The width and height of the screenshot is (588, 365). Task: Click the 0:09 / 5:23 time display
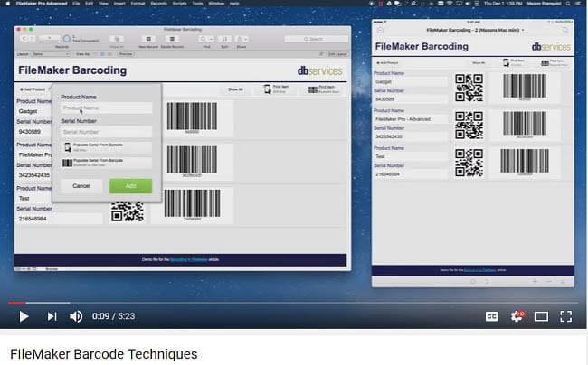point(113,316)
